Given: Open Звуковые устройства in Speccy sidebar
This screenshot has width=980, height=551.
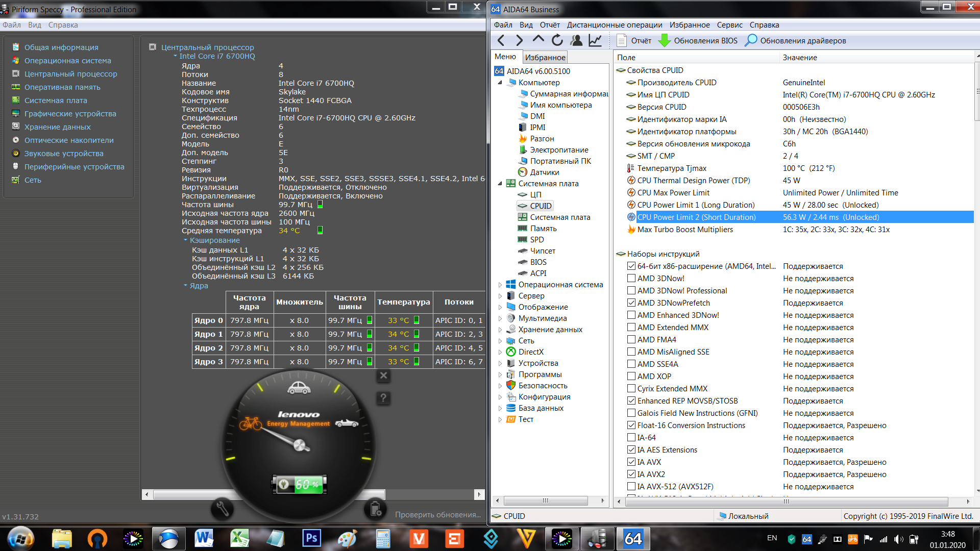Looking at the screenshot, I should (64, 154).
